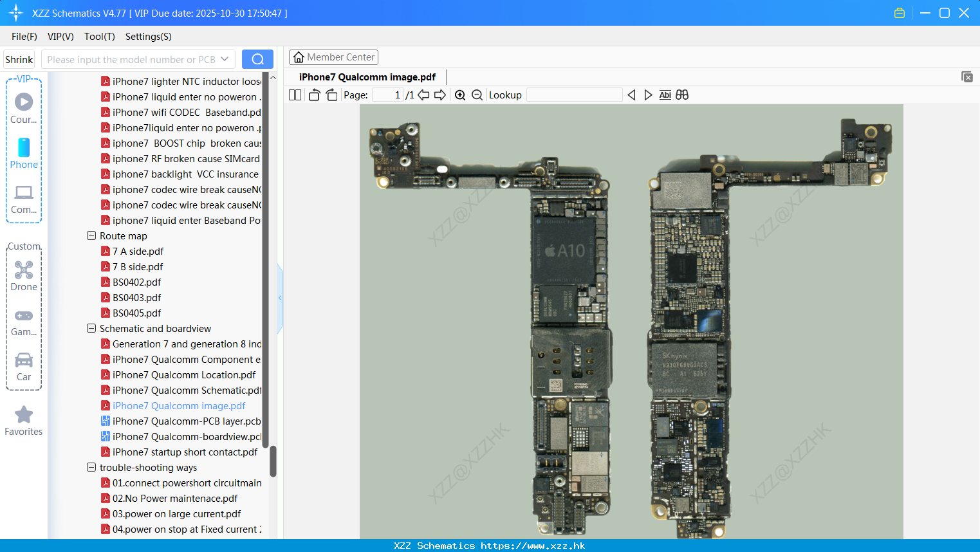Viewport: 980px width, 552px height.
Task: Select the Phone sidebar category
Action: (24, 153)
